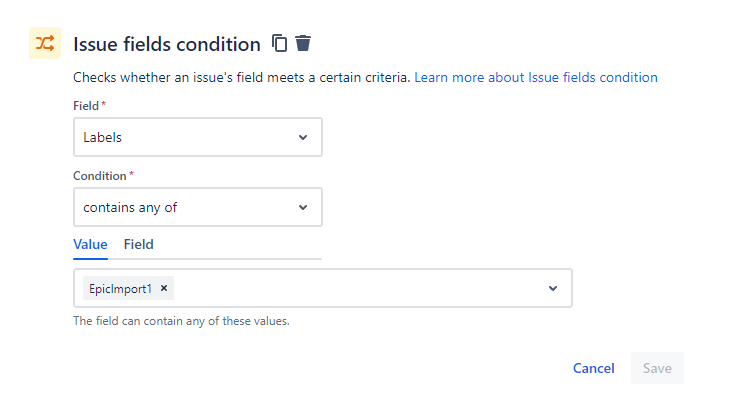The image size is (732, 415).
Task: Delete condition using the trash icon
Action: (x=303, y=43)
